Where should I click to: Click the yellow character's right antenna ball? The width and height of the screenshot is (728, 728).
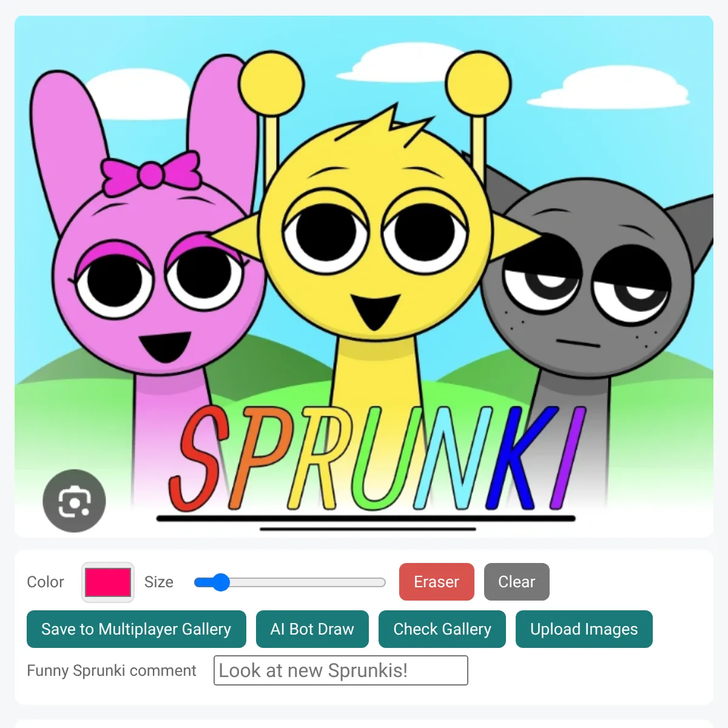click(x=478, y=84)
